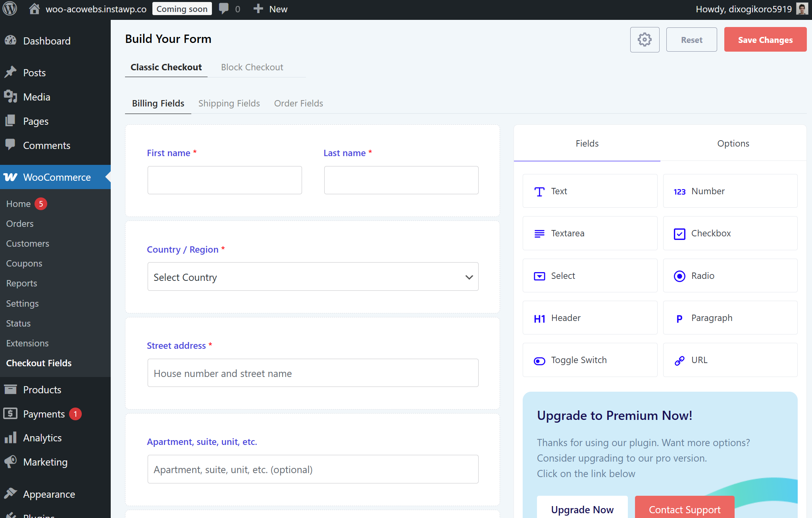The image size is (812, 518).
Task: Switch to Block Checkout tab
Action: (x=252, y=67)
